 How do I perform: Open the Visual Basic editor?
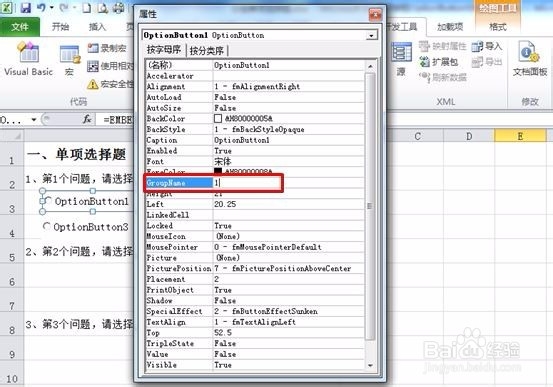pyautogui.click(x=28, y=59)
